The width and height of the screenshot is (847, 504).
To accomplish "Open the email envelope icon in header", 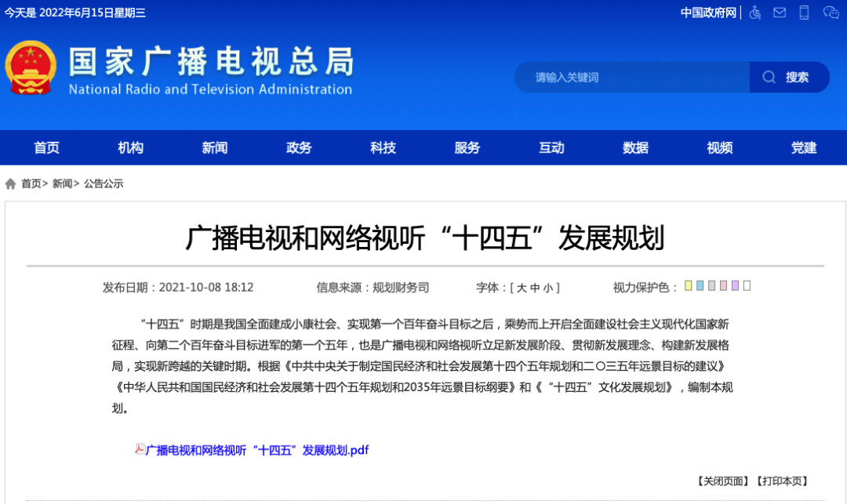I will [x=779, y=12].
